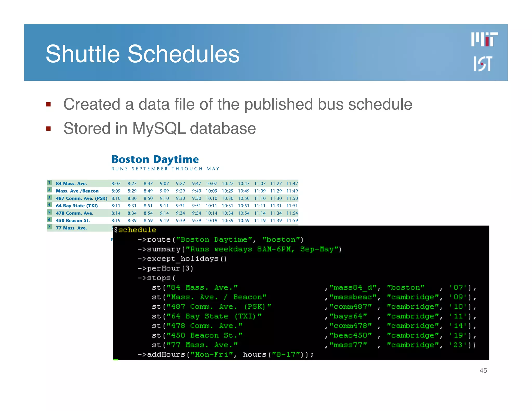Click the '23' offset value in code
Viewport: 532px width, 411px height.
[x=458, y=345]
